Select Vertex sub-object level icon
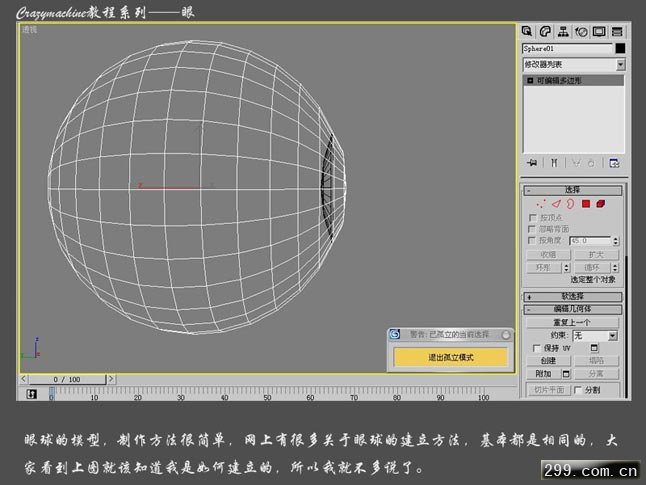This screenshot has width=646, height=485. coord(541,204)
